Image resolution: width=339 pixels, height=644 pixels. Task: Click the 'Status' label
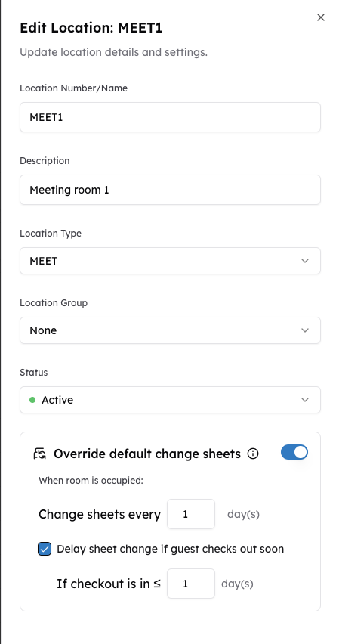34,372
